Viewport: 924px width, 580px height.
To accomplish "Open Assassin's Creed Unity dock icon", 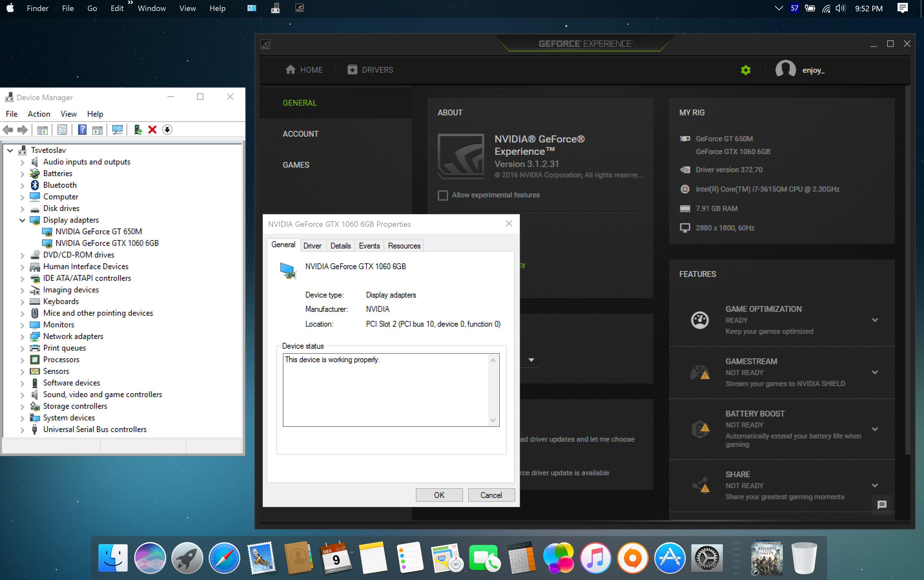I will [x=767, y=558].
